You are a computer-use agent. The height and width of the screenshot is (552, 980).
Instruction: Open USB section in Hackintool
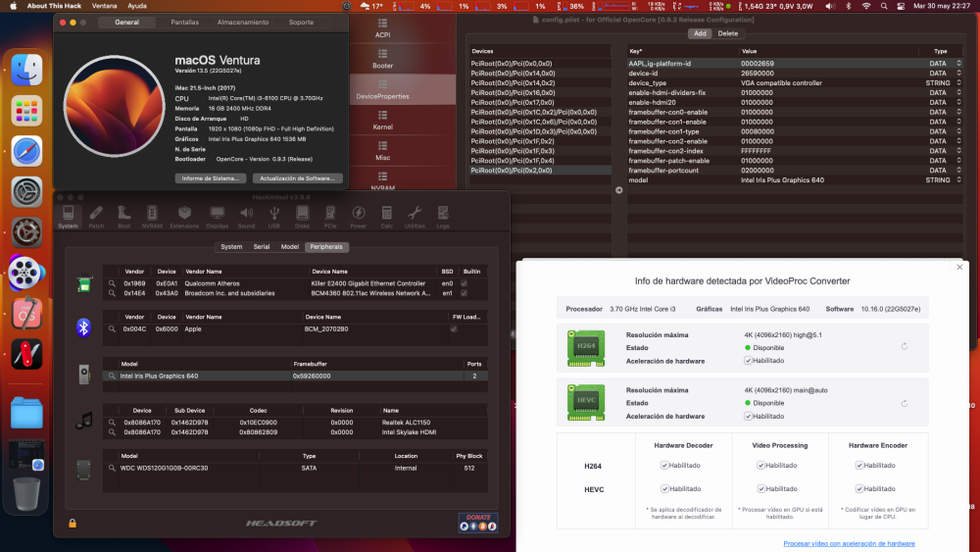click(273, 217)
